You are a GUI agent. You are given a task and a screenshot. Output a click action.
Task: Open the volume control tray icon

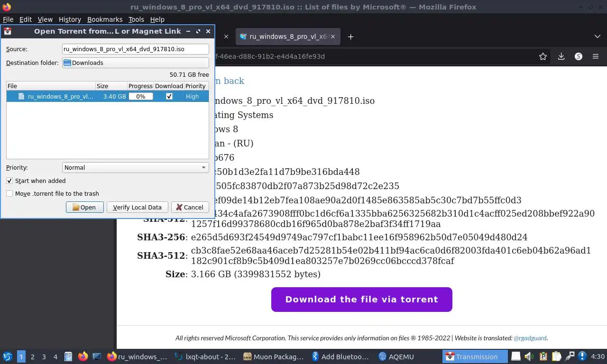529,356
